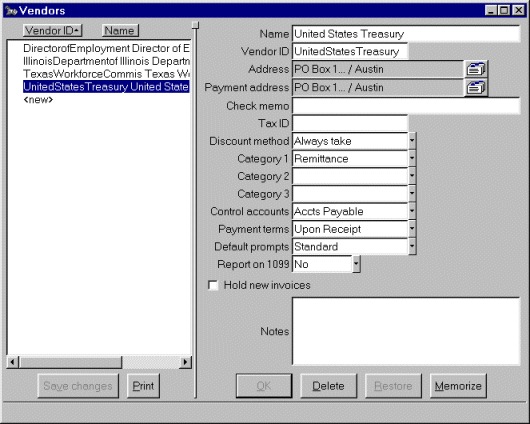The width and height of the screenshot is (530, 424).
Task: Sort list by Name column header
Action: point(120,30)
